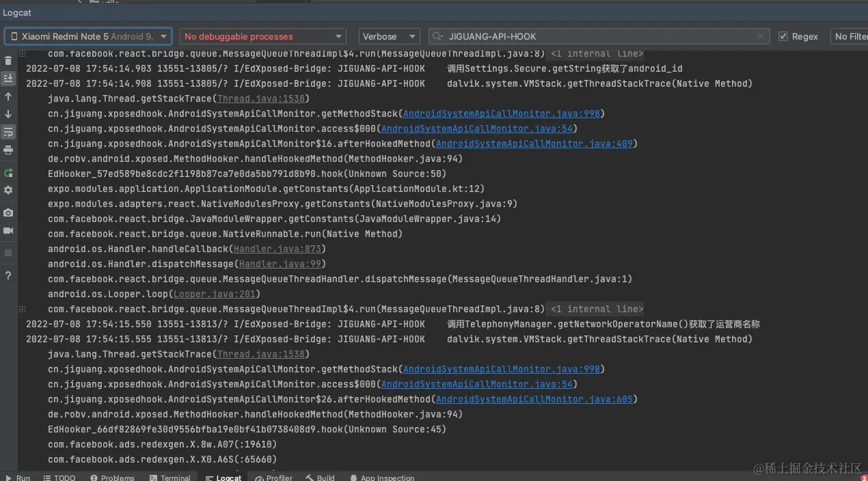Click JavaModuleWrapper.getConstants stack line

click(274, 219)
